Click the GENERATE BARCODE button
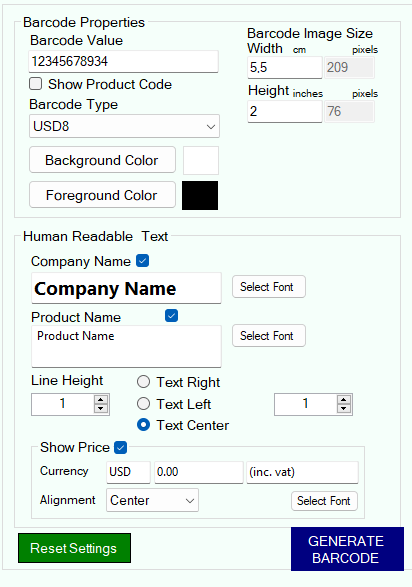Screen dimensions: 412x587 click(x=347, y=549)
